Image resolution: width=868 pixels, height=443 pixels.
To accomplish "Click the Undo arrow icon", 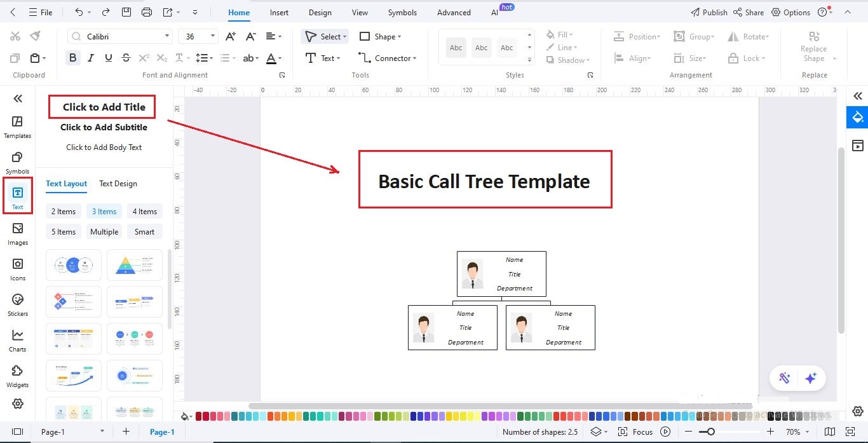I will (79, 12).
